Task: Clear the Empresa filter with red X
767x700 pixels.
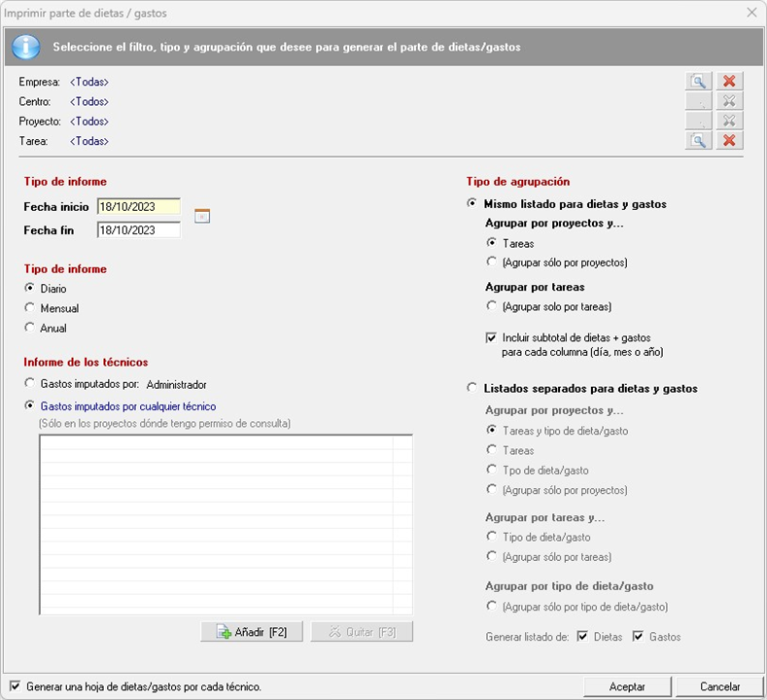Action: coord(729,82)
